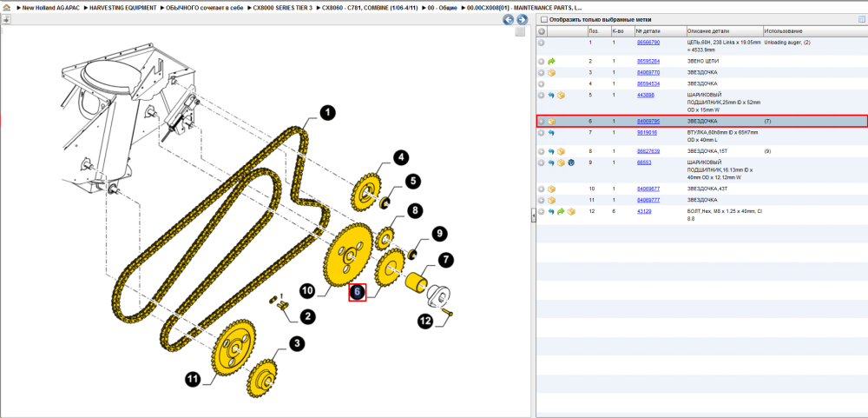Click the 'Описание детали' column header
868x418 pixels.
pos(724,31)
